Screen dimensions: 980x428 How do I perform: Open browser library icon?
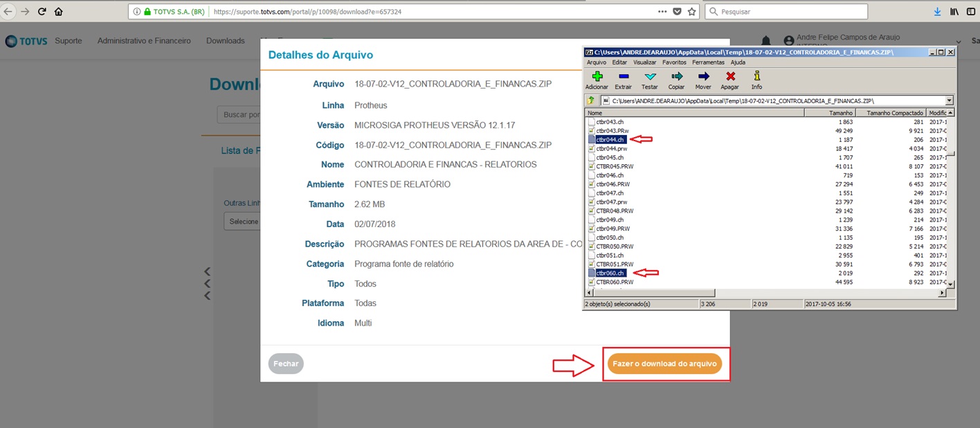954,12
